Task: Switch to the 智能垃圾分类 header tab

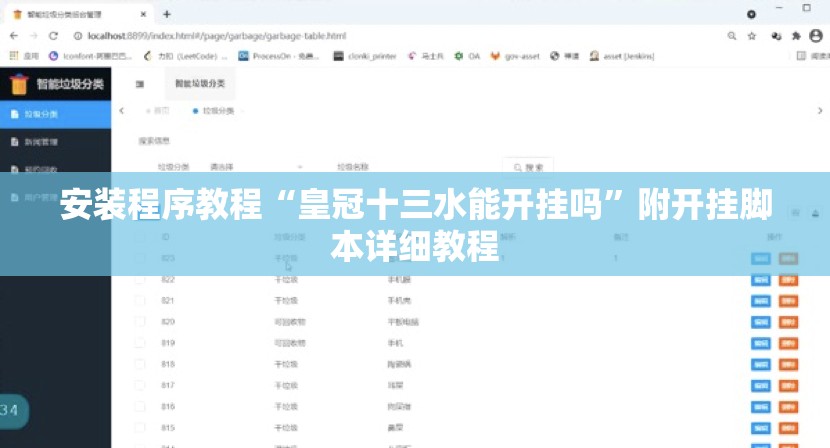Action: pyautogui.click(x=200, y=83)
